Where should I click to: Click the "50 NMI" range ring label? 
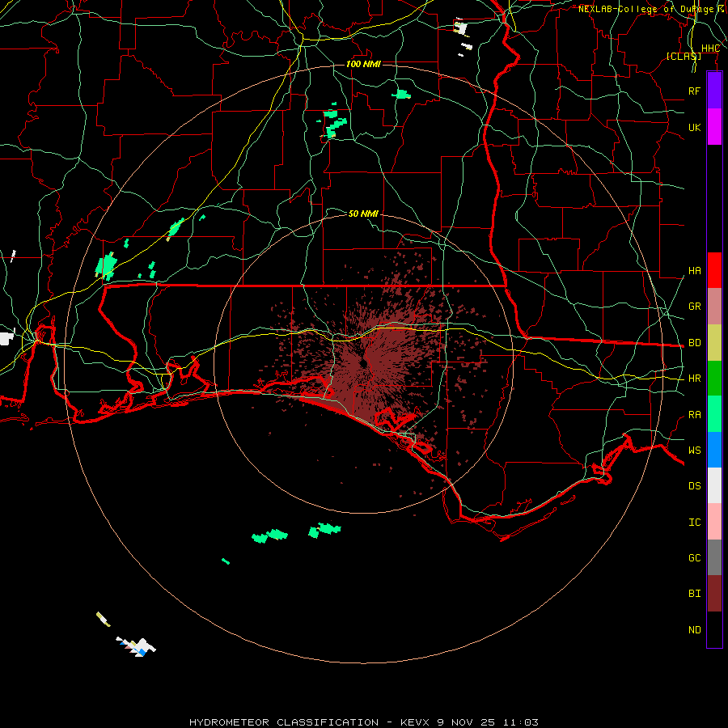point(363,214)
